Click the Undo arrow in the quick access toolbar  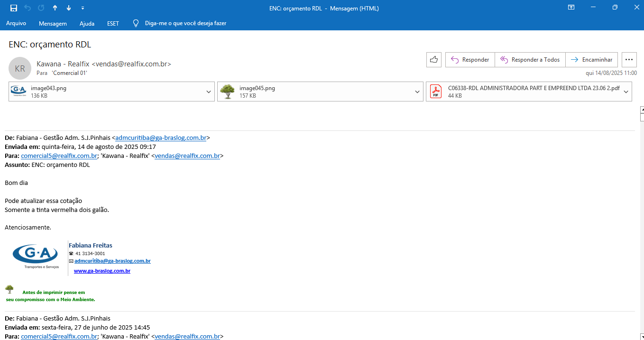click(27, 8)
